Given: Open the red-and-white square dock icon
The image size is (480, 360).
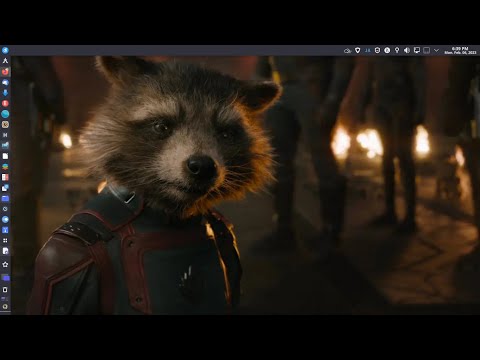Looking at the screenshot, I should click(x=5, y=177).
